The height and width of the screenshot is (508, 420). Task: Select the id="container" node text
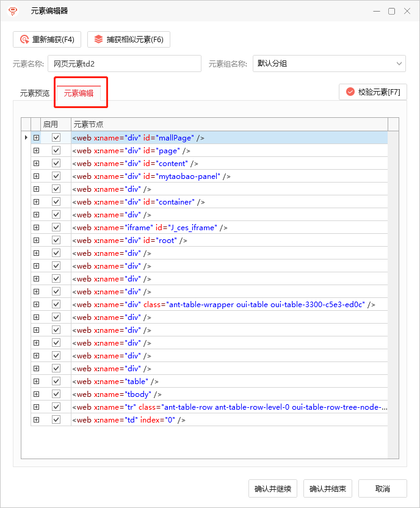tap(139, 202)
